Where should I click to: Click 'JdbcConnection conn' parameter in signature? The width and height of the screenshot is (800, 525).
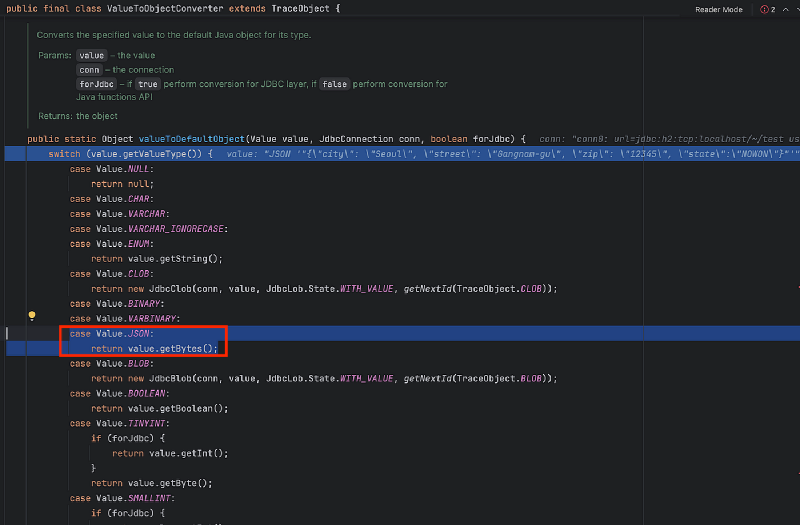tap(372, 139)
